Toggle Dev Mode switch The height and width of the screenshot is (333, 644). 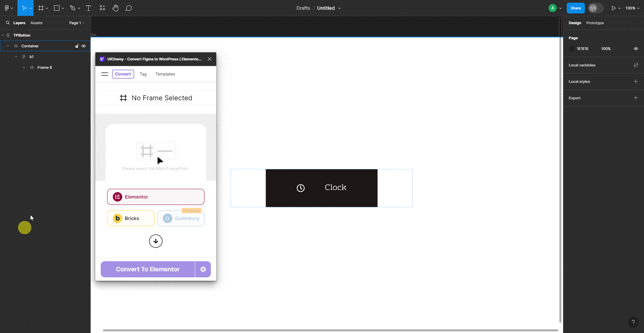tap(596, 8)
